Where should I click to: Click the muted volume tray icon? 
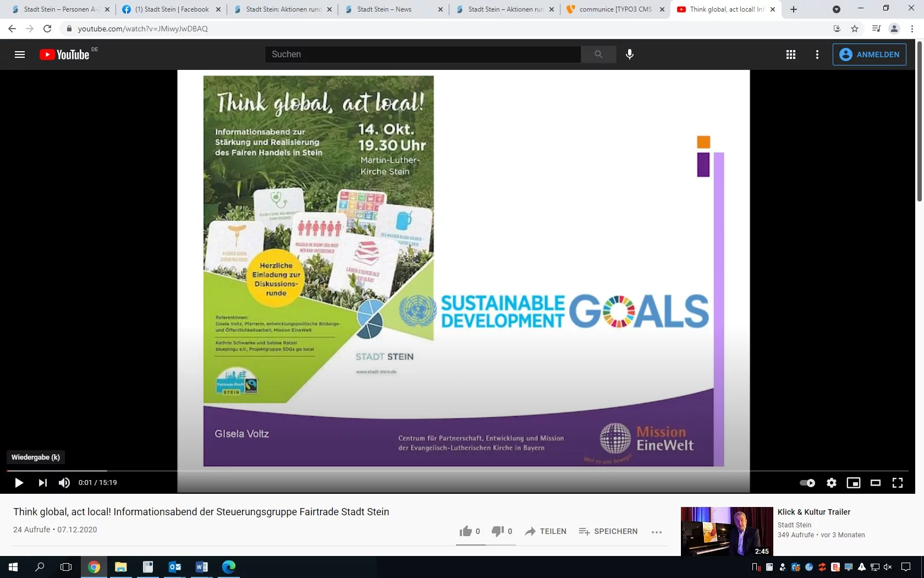[888, 567]
